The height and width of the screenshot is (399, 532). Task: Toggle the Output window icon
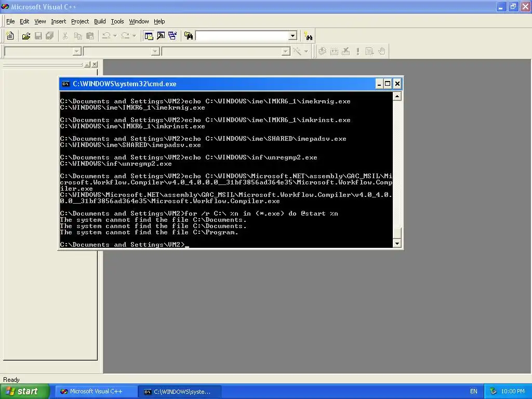click(x=161, y=36)
